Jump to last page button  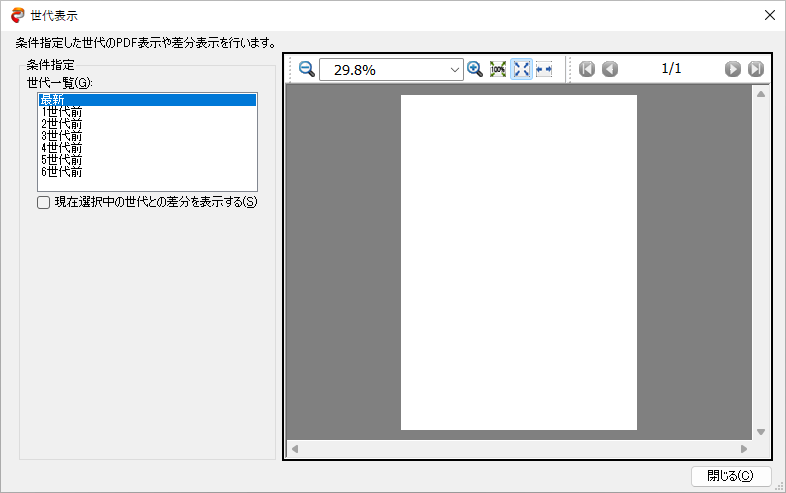(755, 69)
